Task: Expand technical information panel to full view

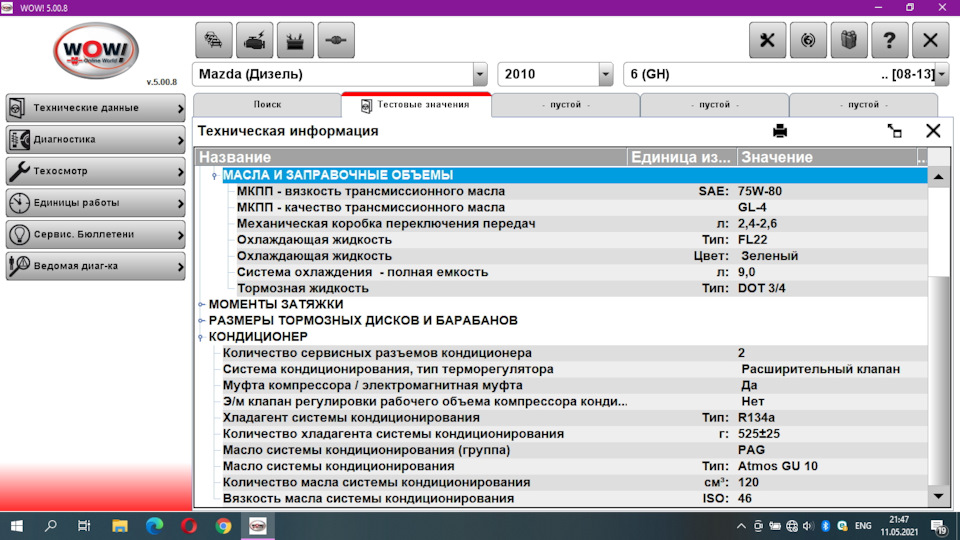Action: (x=894, y=131)
